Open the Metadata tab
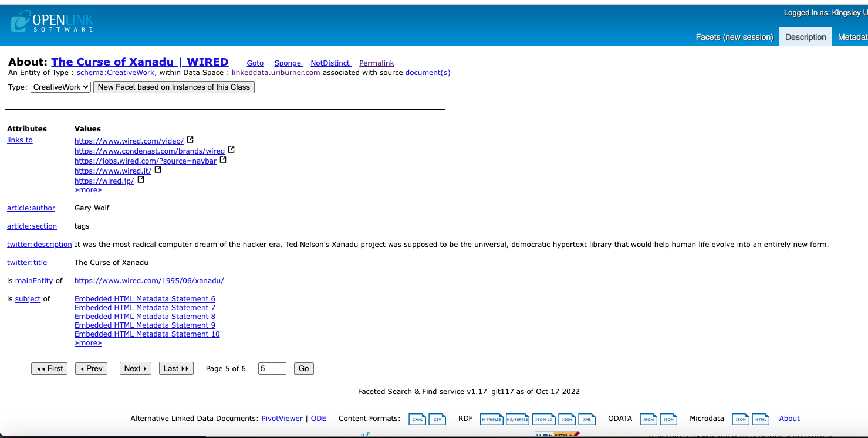Screen dimensions: 868x438 [852, 37]
